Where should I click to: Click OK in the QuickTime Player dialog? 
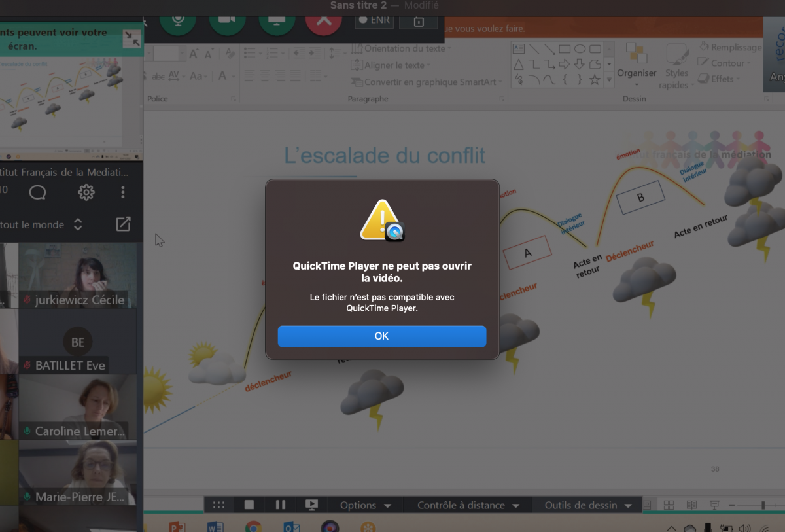tap(382, 336)
